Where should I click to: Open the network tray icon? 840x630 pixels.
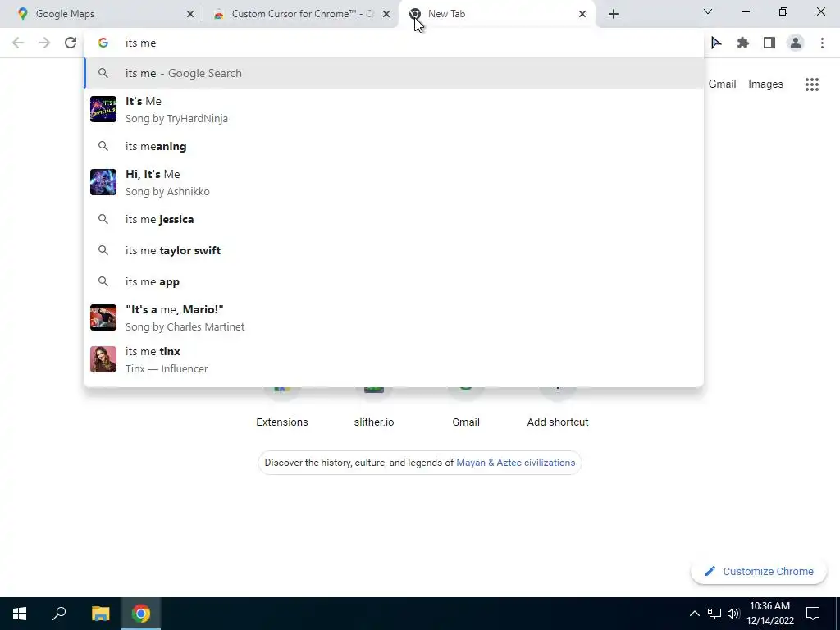point(714,614)
